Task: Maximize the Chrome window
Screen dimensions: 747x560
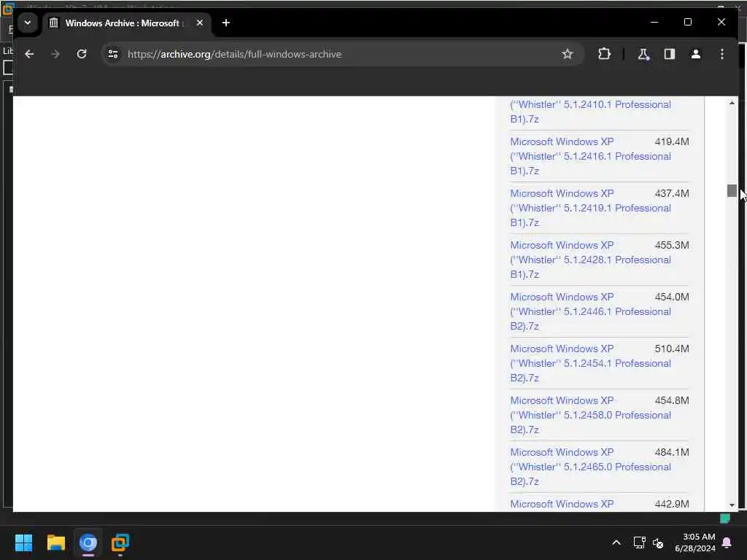Action: (x=688, y=23)
